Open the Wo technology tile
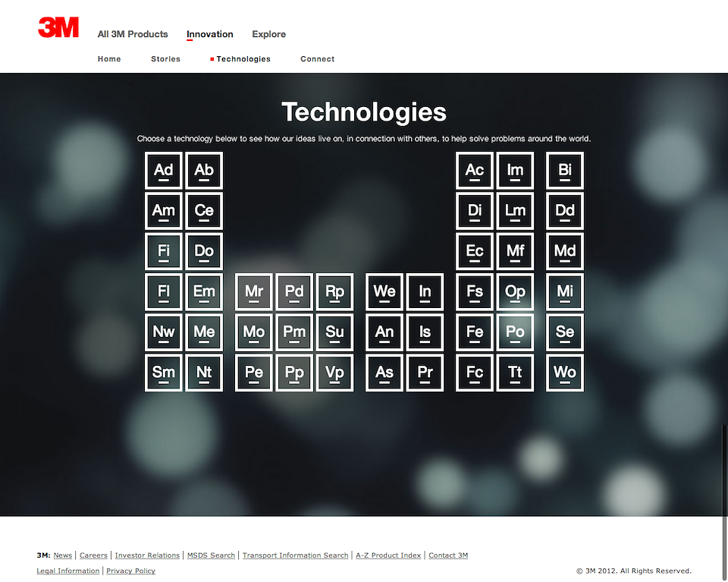 [x=564, y=373]
